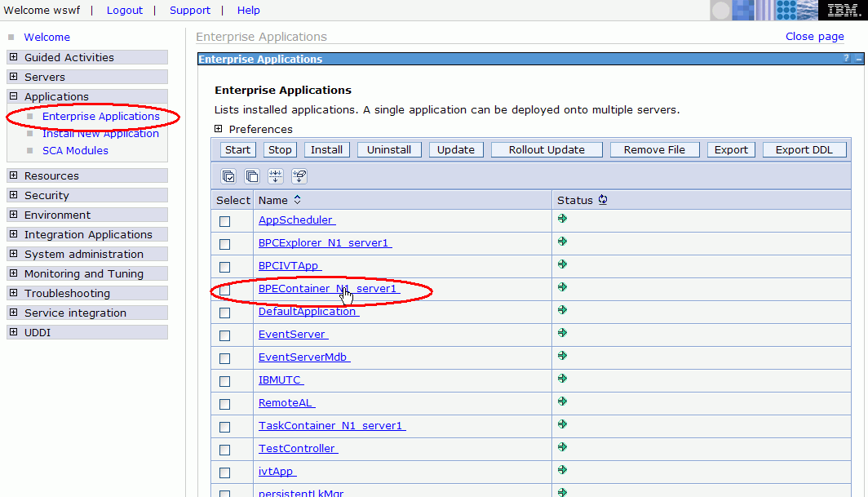868x497 pixels.
Task: Minimize the Enterprise Applications panel
Action: pos(858,59)
